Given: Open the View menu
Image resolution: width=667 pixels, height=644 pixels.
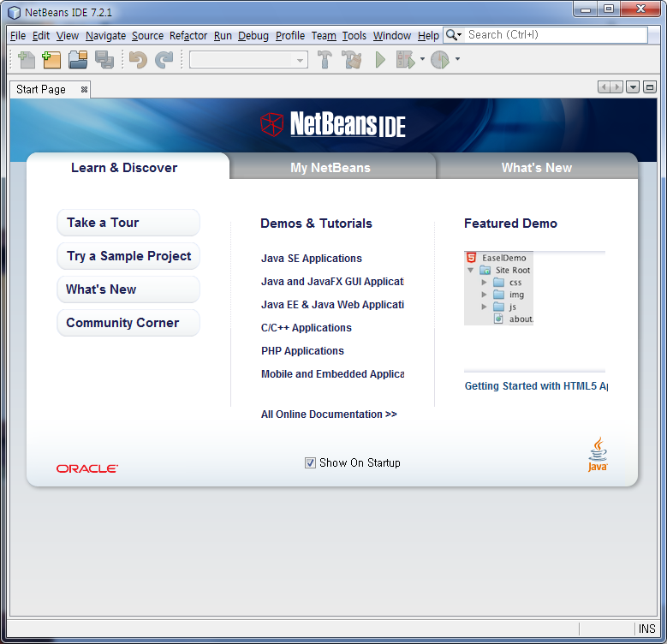Looking at the screenshot, I should click(x=67, y=35).
